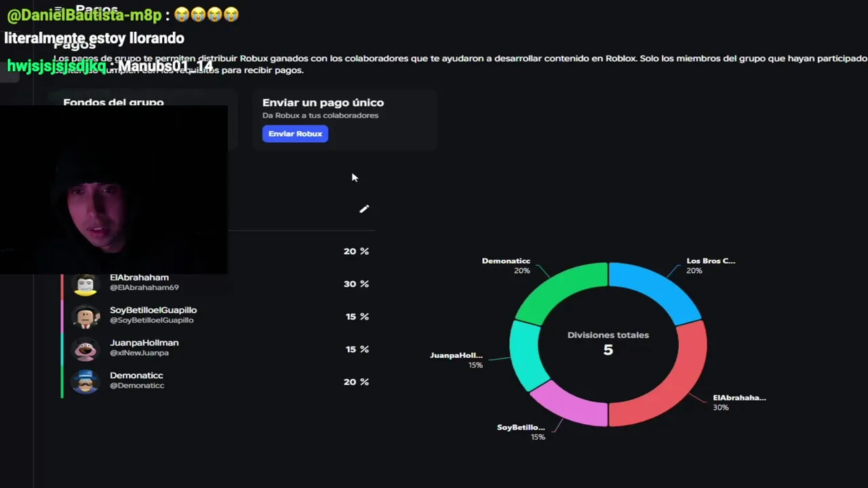Image resolution: width=868 pixels, height=488 pixels.
Task: Click Divisiones totales center label
Action: [x=608, y=335]
